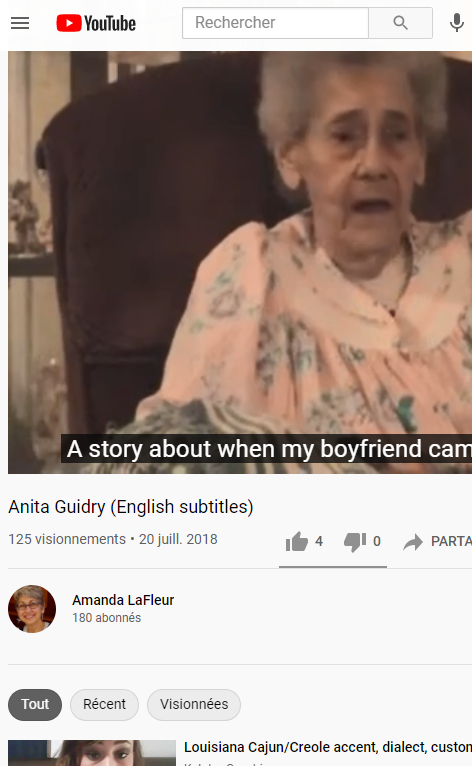
Task: Open the hamburger guide menu
Action: click(x=20, y=23)
